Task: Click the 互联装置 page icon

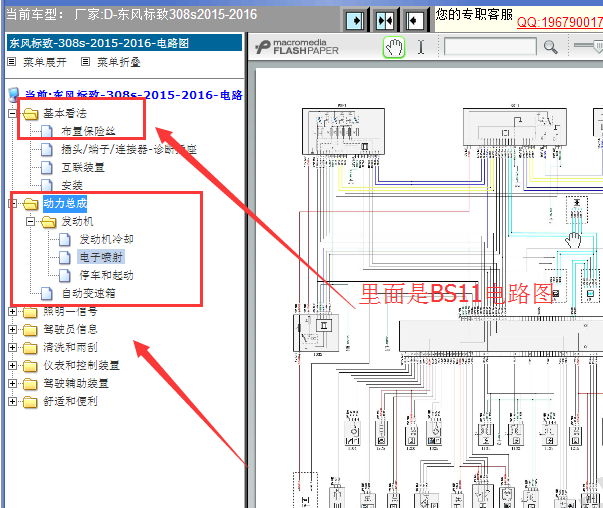Action: click(47, 167)
